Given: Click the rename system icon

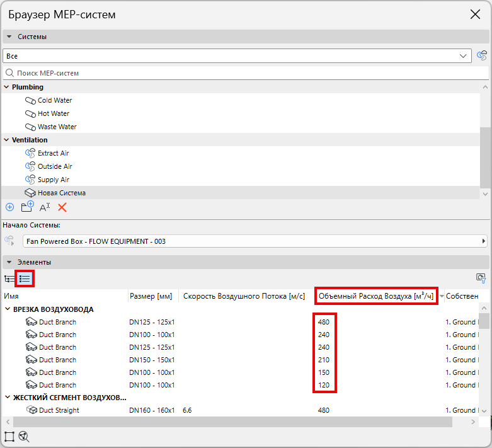Looking at the screenshot, I should click(x=45, y=207).
